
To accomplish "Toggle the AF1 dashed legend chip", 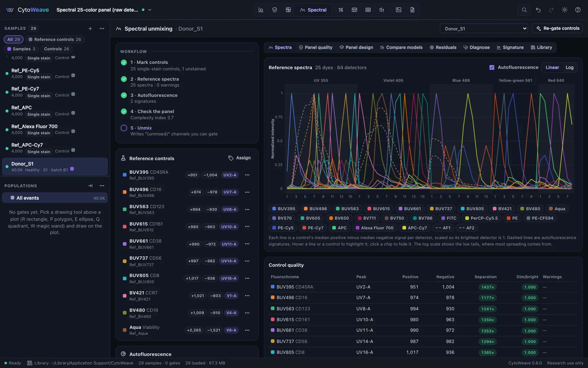I will point(443,228).
